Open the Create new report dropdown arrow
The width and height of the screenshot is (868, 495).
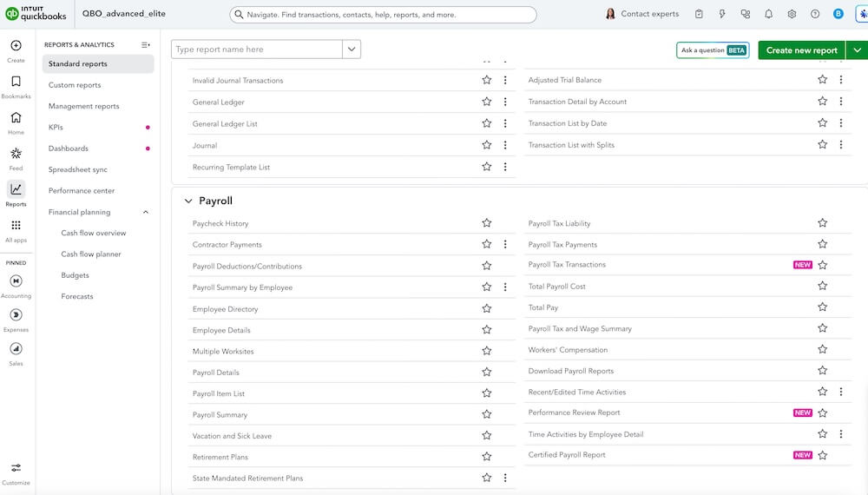[857, 50]
